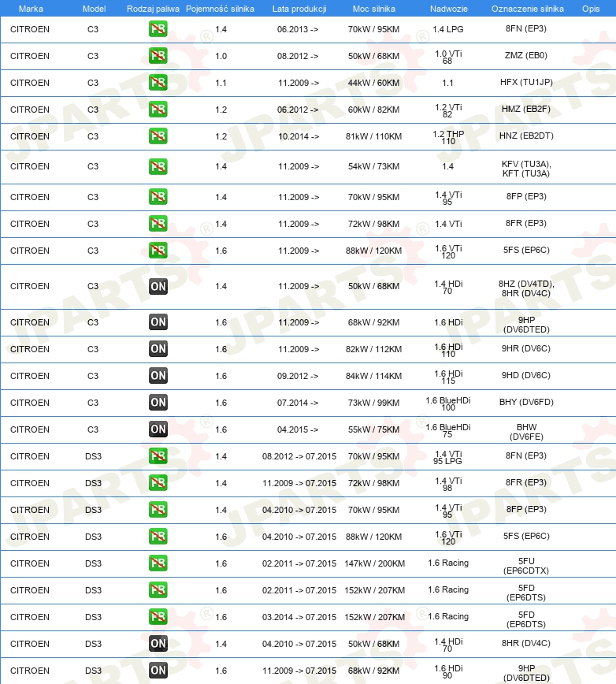This screenshot has height=684, width=616.
Task: Click the Moc silnika column header
Action: (x=374, y=9)
